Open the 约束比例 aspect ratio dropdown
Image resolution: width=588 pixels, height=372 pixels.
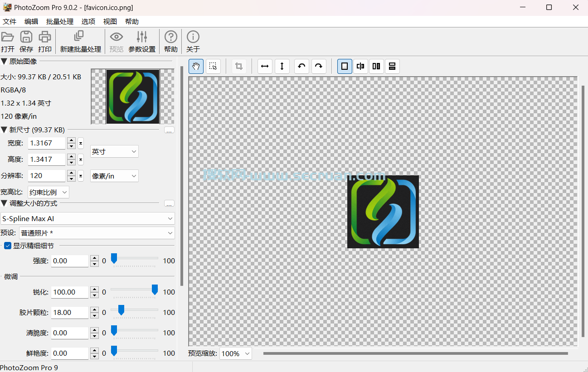point(49,192)
